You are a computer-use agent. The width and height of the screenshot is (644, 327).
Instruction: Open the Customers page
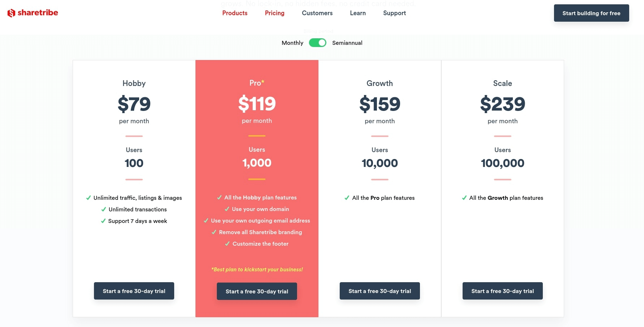coord(317,13)
